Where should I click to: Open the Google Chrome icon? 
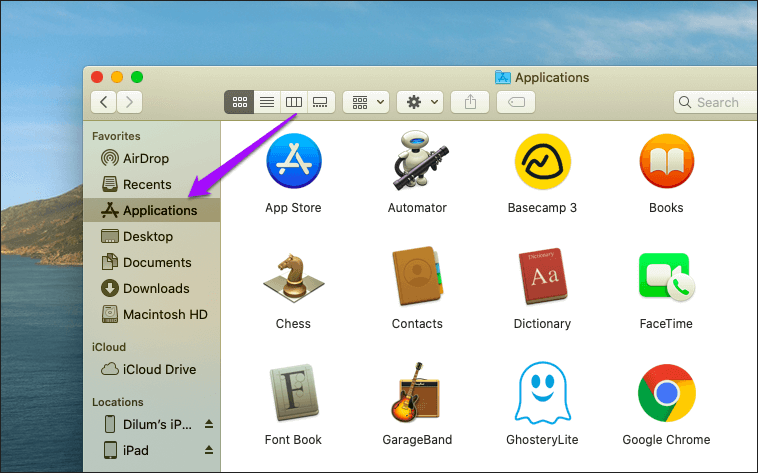click(667, 393)
